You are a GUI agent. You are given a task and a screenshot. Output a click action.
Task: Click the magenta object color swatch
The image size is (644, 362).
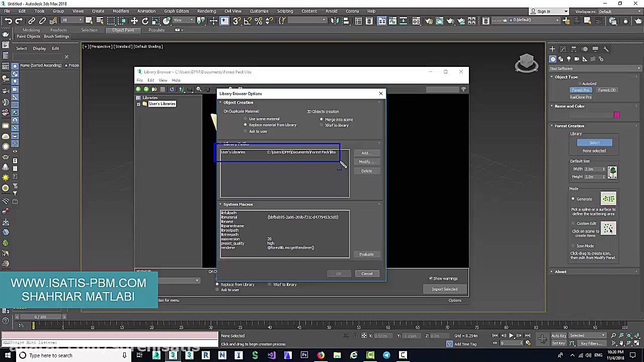616,115
